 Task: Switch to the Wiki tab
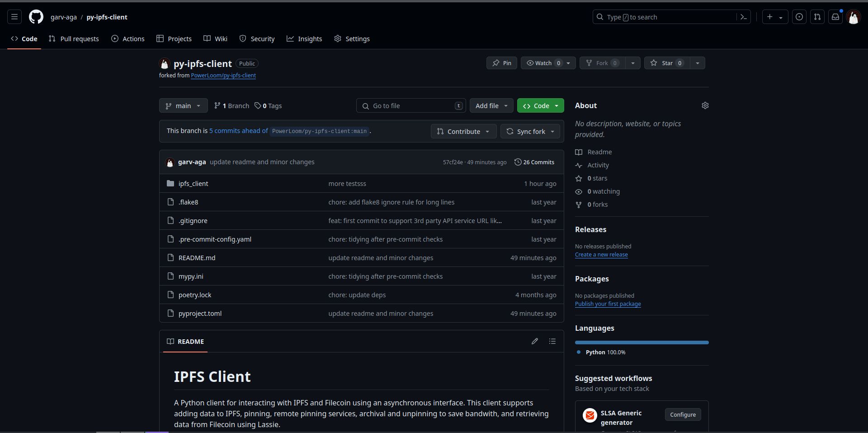point(215,39)
